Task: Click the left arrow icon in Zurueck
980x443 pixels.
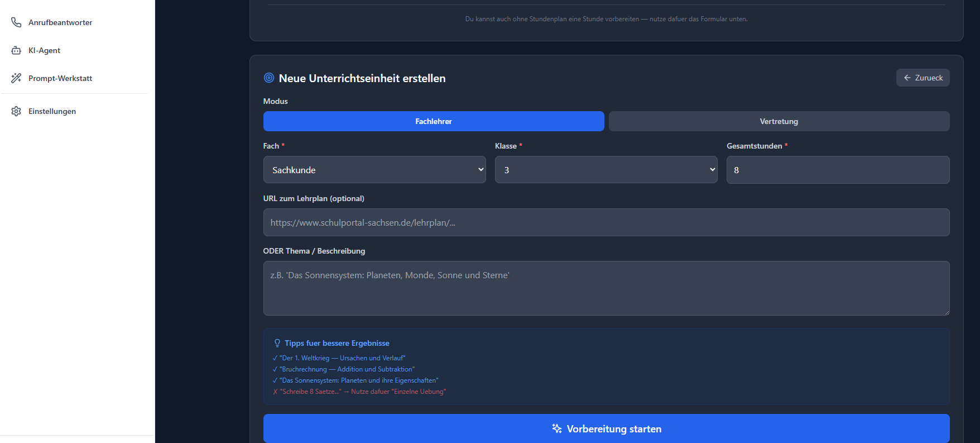Action: pos(907,78)
